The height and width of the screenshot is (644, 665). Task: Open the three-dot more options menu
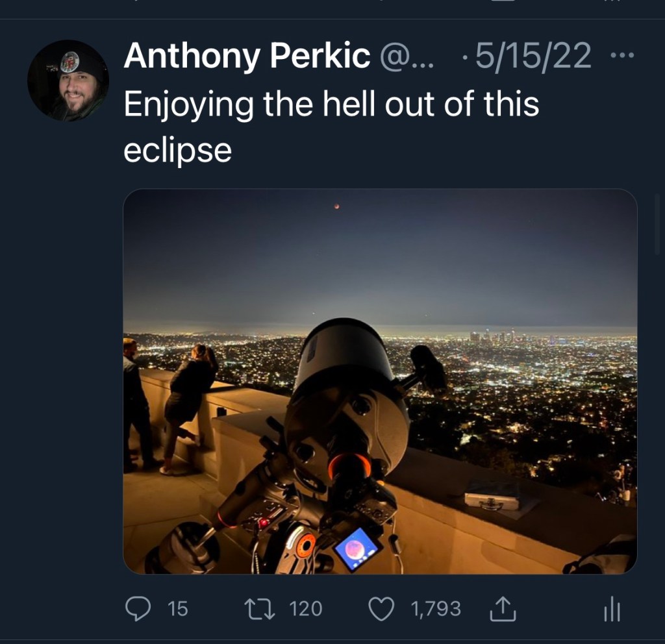click(x=622, y=55)
